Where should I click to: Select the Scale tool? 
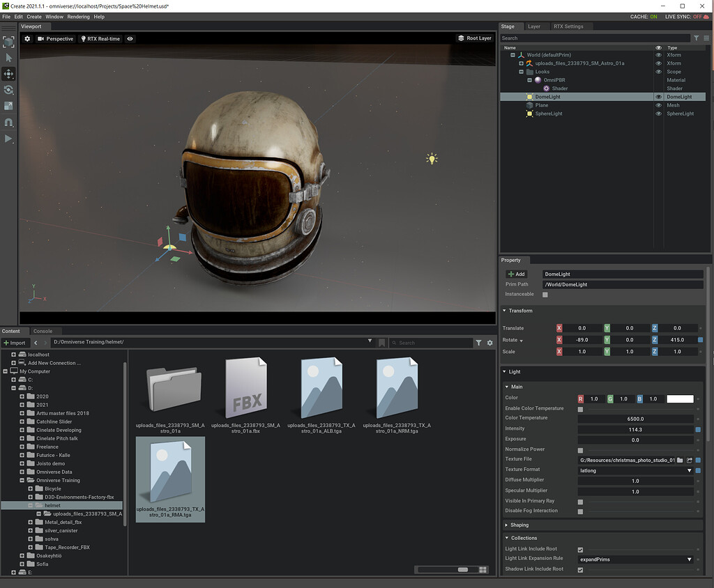click(x=9, y=106)
